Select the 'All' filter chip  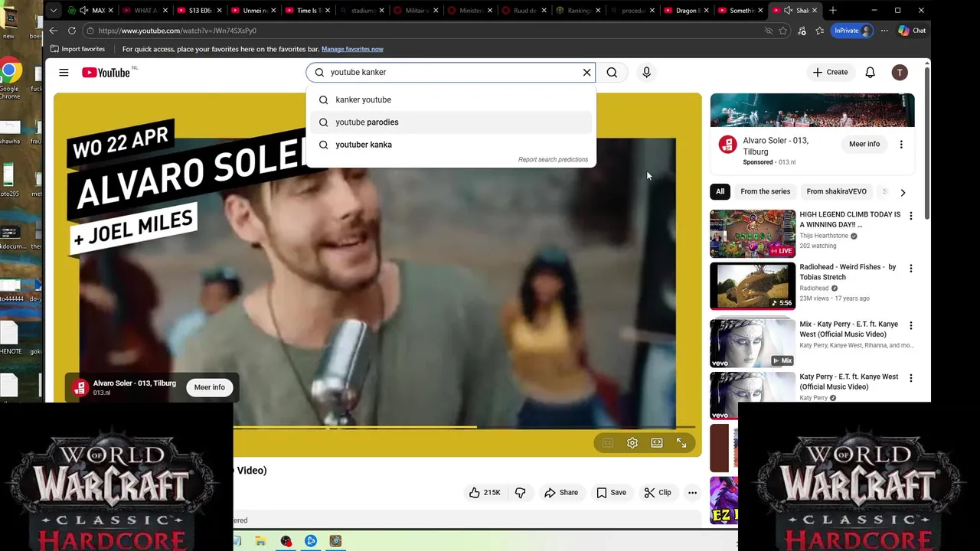pos(720,191)
